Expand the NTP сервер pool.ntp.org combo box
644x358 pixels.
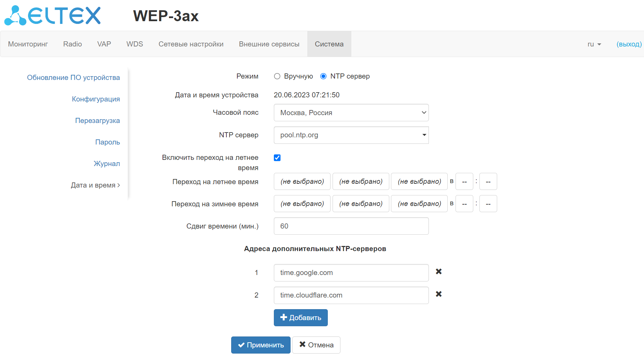point(424,135)
